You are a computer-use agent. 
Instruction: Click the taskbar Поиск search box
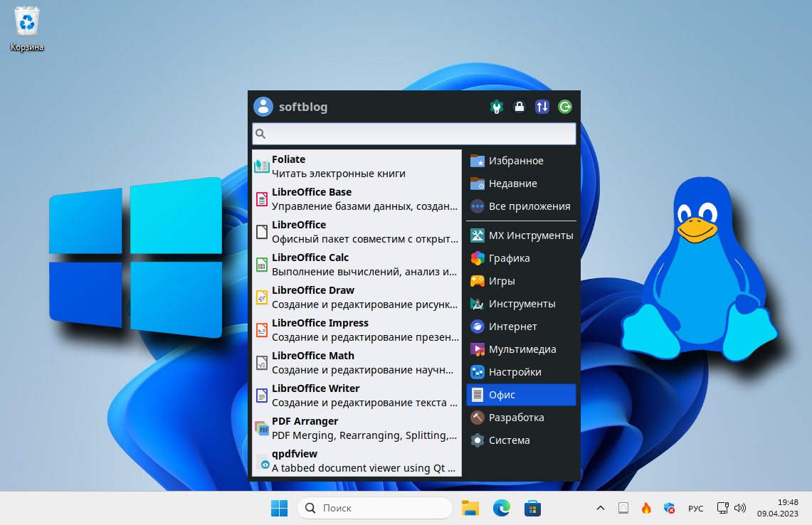(x=375, y=508)
